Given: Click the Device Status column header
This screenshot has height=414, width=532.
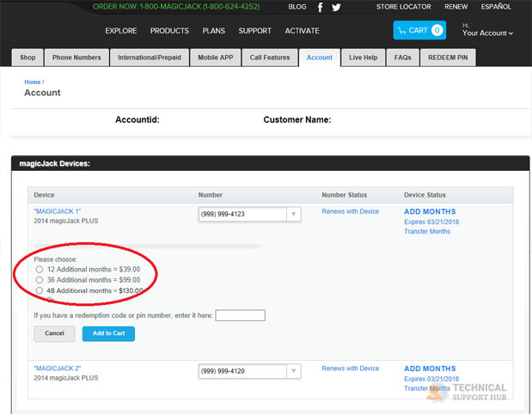Looking at the screenshot, I should 425,195.
